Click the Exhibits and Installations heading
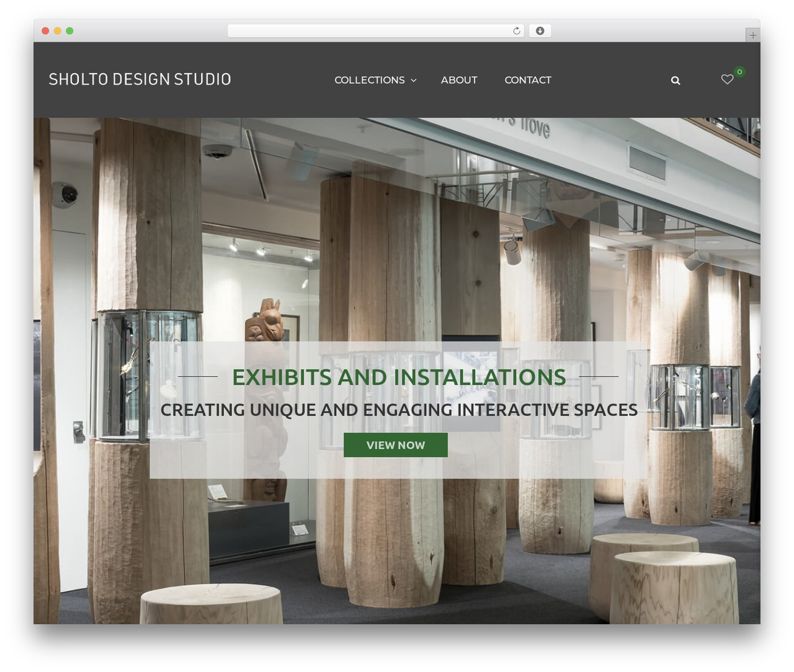 coord(399,377)
